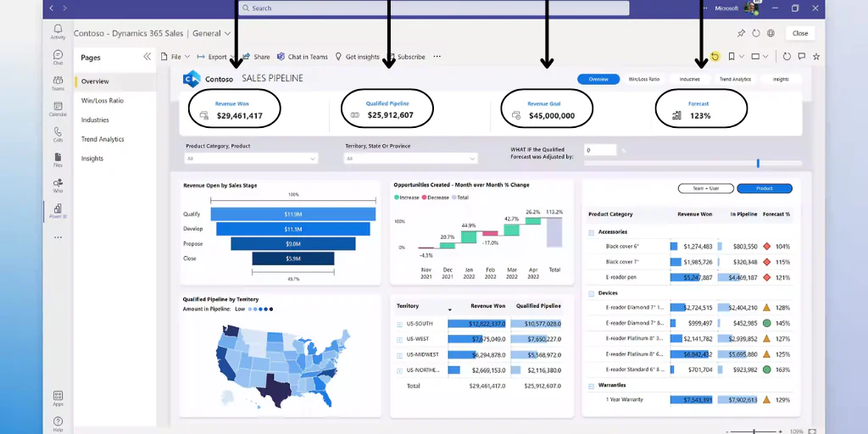The image size is (868, 434).
Task: Click the Industries pill button
Action: (x=690, y=79)
